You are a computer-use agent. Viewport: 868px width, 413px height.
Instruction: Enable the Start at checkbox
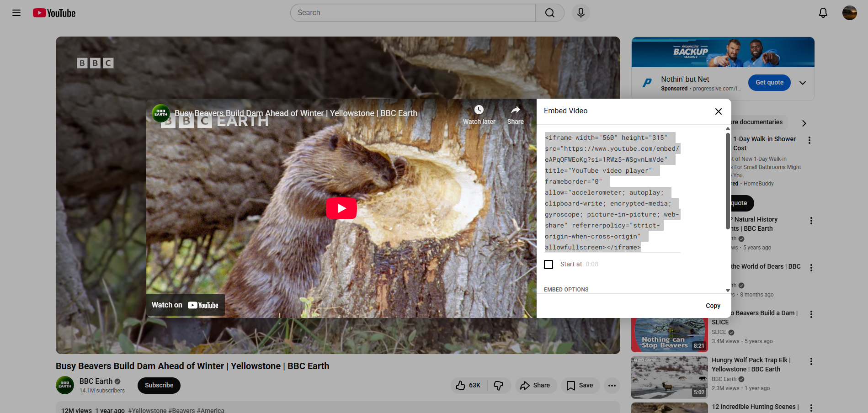548,265
